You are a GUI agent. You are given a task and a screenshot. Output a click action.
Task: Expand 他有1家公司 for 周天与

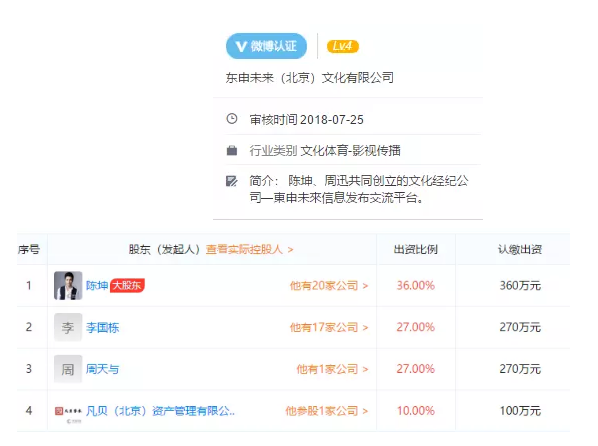click(332, 369)
